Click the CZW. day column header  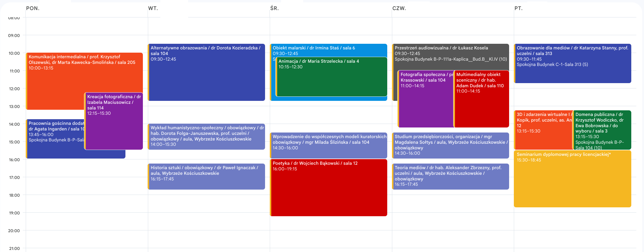pyautogui.click(x=399, y=8)
